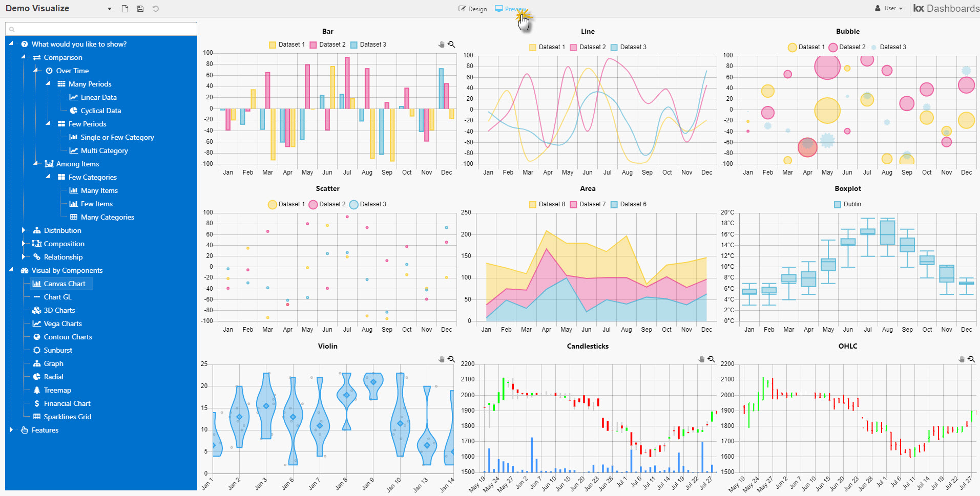This screenshot has width=980, height=496.
Task: Click the Chart GL icon
Action: click(37, 297)
